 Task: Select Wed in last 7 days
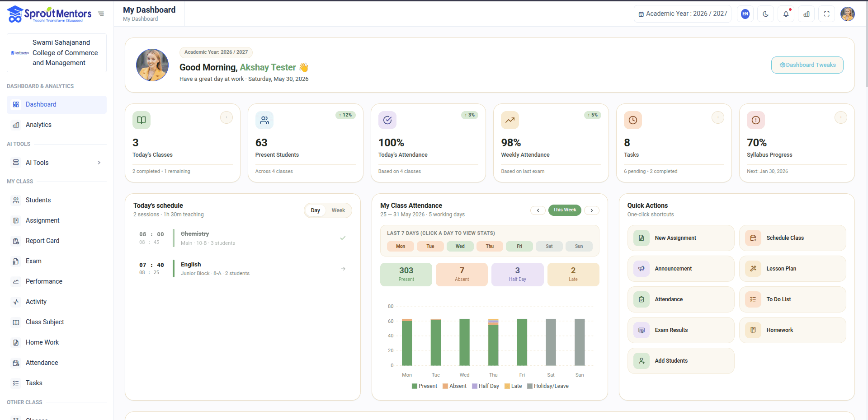[x=460, y=247]
